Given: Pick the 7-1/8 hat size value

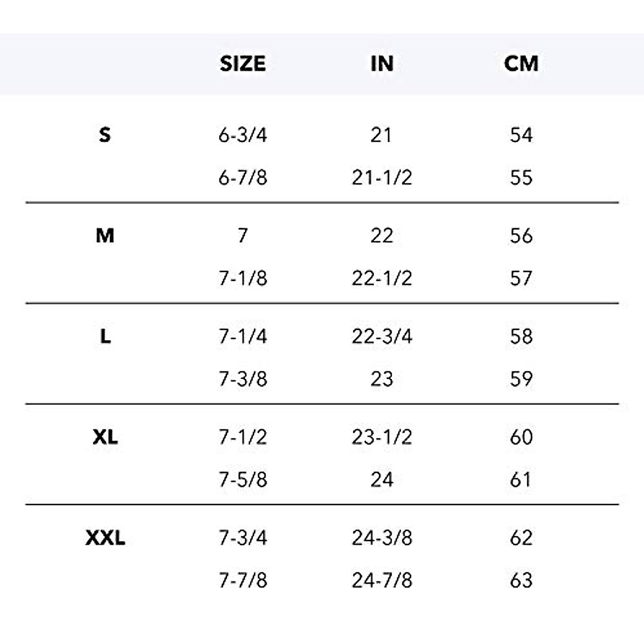Looking at the screenshot, I should 243,279.
